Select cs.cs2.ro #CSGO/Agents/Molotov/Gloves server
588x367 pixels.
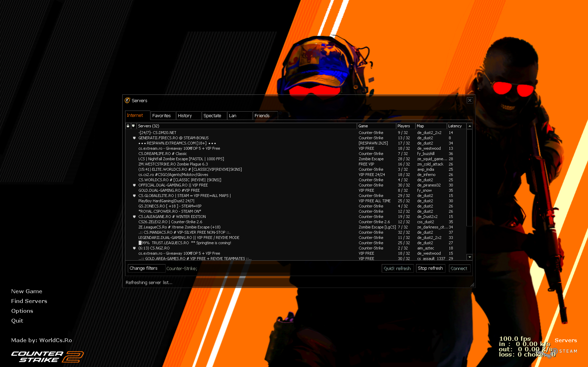(296, 175)
